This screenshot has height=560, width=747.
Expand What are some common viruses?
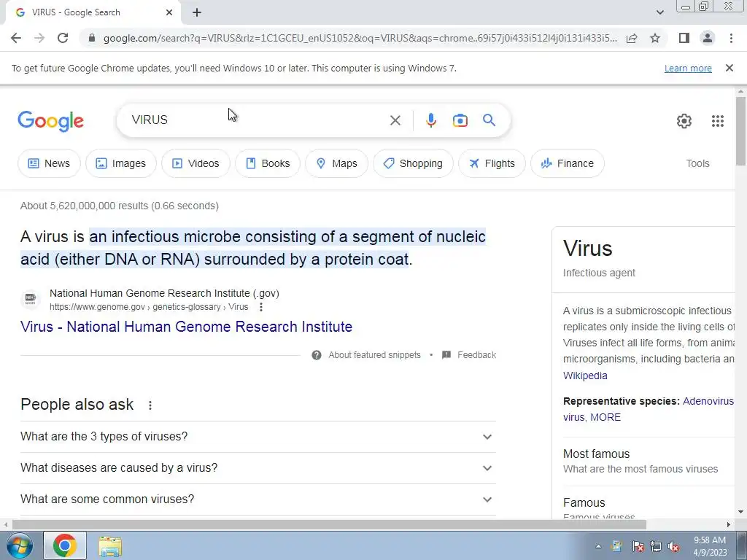(258, 499)
